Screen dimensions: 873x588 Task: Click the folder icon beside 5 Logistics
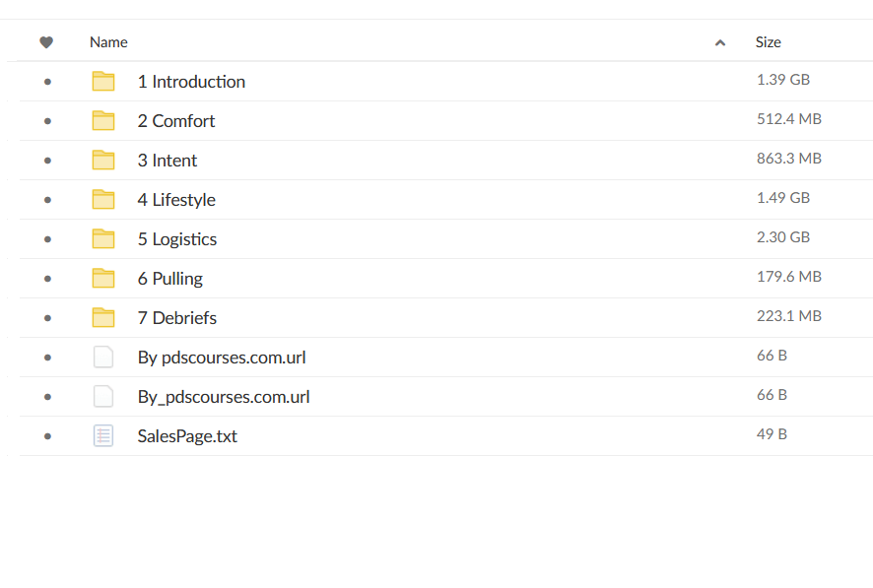tap(103, 239)
